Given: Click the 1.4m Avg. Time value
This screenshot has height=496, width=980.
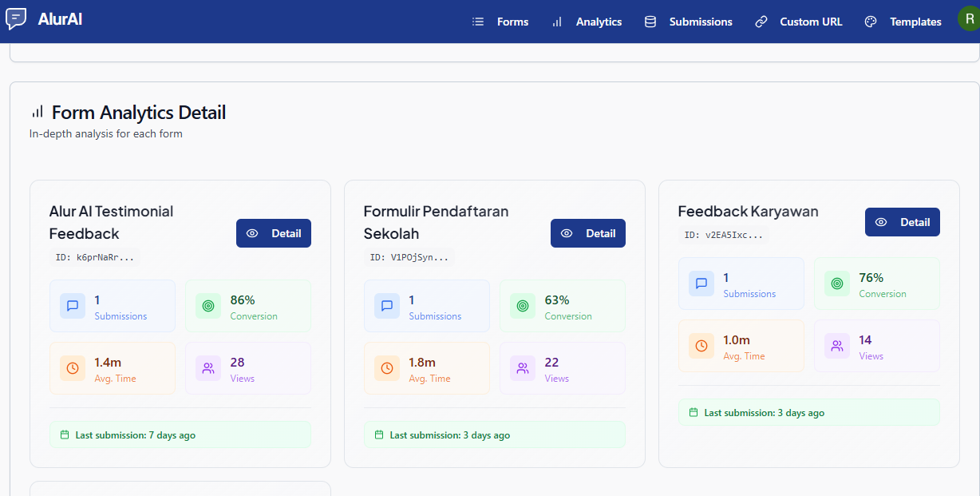Looking at the screenshot, I should [x=108, y=363].
